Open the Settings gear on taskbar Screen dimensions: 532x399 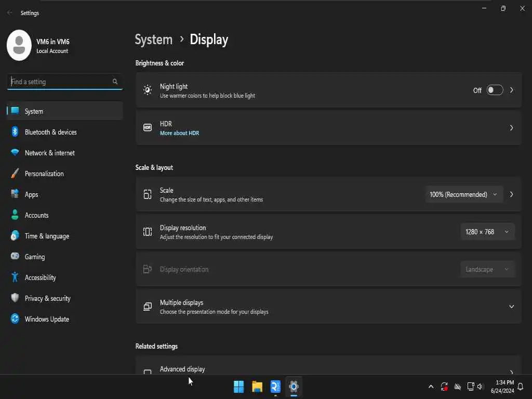pyautogui.click(x=294, y=387)
